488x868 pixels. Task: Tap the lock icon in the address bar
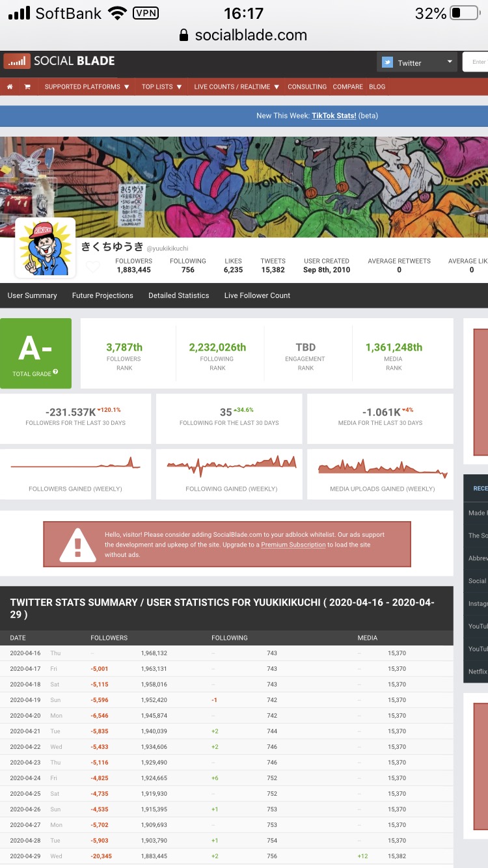184,35
